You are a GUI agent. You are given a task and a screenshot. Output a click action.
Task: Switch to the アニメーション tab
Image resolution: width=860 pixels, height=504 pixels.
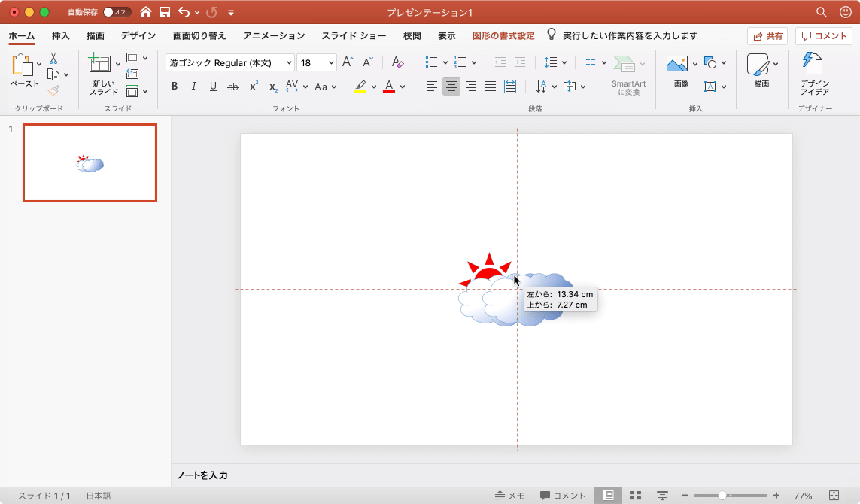point(274,35)
